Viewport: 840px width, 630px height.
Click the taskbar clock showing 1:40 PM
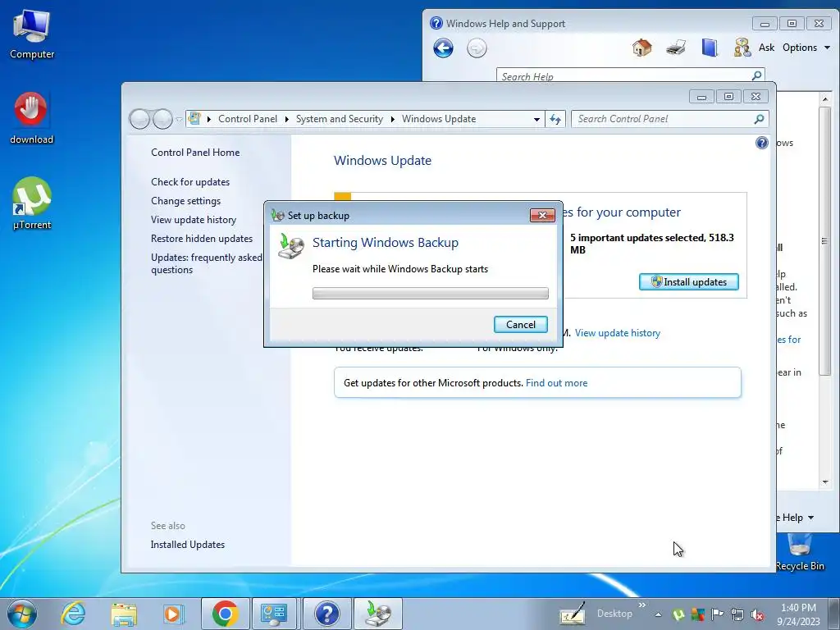(798, 614)
